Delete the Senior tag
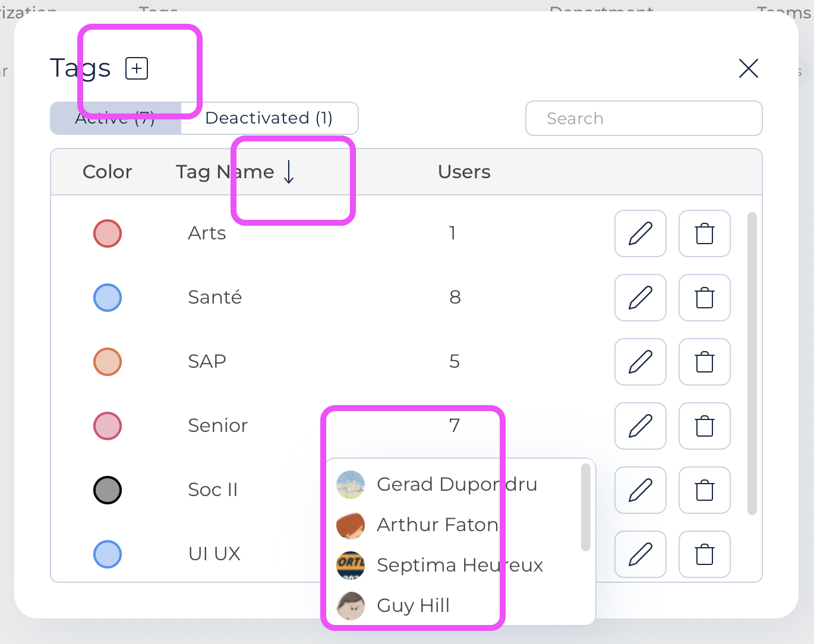The height and width of the screenshot is (644, 814). pyautogui.click(x=705, y=426)
